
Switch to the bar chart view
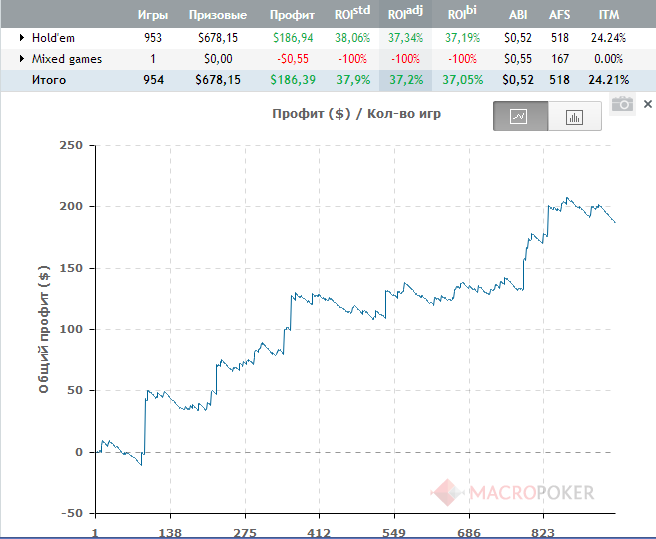(574, 116)
